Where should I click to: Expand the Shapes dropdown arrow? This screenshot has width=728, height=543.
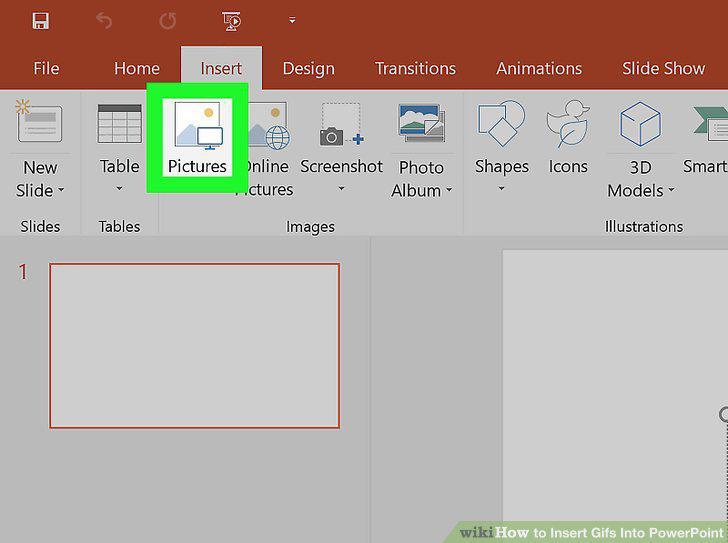[x=501, y=188]
